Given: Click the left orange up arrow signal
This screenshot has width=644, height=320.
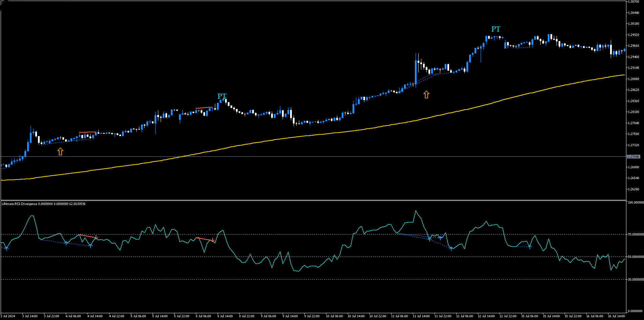Looking at the screenshot, I should 60,152.
